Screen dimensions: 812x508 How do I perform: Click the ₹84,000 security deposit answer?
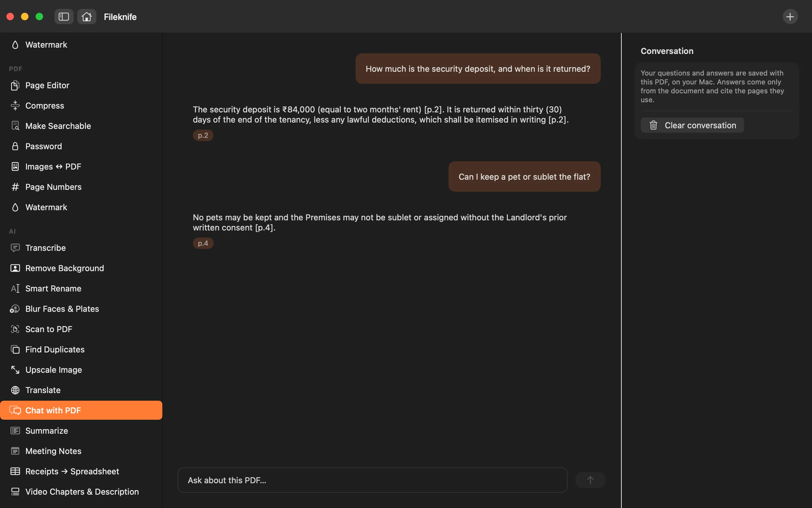(381, 115)
